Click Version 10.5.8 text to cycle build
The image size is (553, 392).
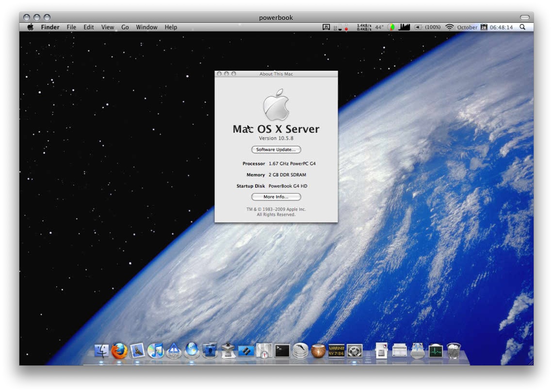point(276,138)
